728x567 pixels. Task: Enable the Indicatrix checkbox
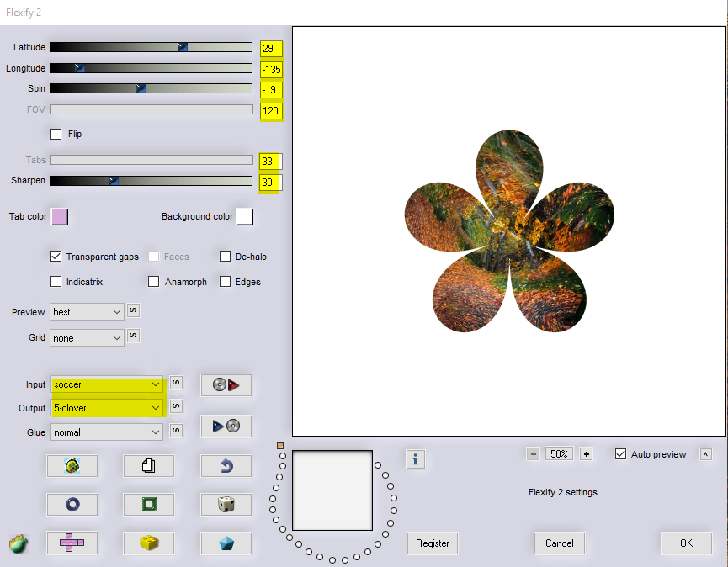tap(56, 282)
